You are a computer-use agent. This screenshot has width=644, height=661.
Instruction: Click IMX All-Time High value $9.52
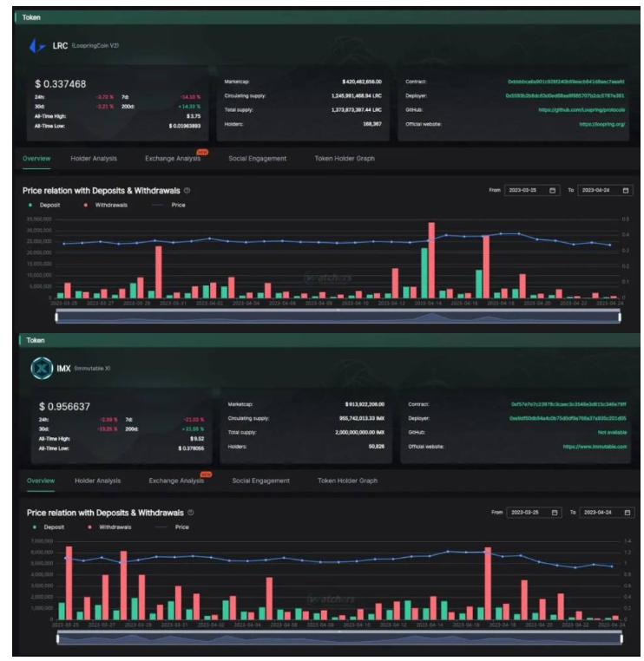(x=197, y=439)
